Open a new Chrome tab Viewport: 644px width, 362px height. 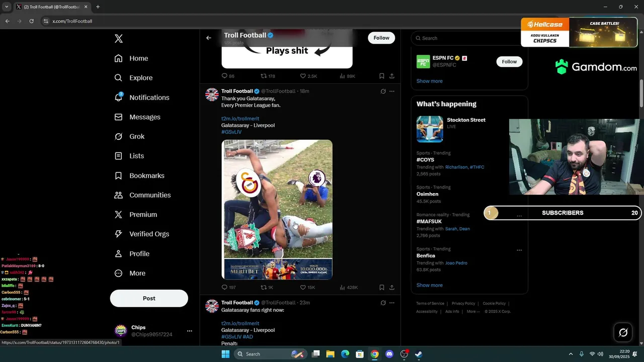point(98,7)
